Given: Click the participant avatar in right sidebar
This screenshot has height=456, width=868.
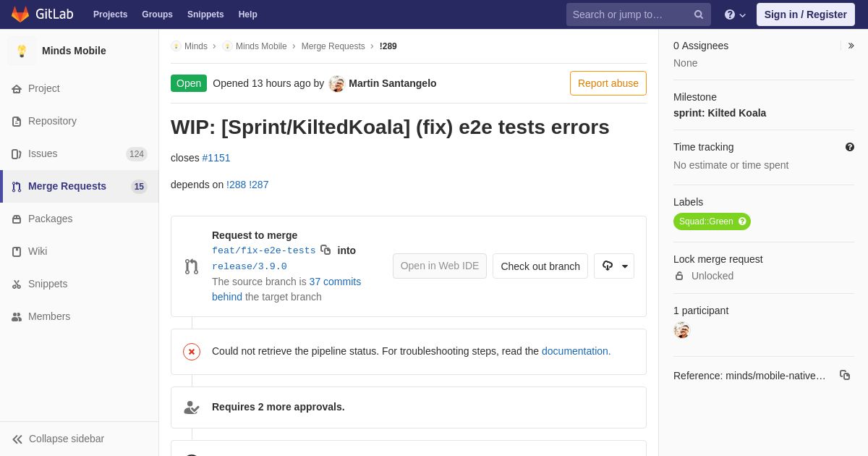Looking at the screenshot, I should [681, 330].
